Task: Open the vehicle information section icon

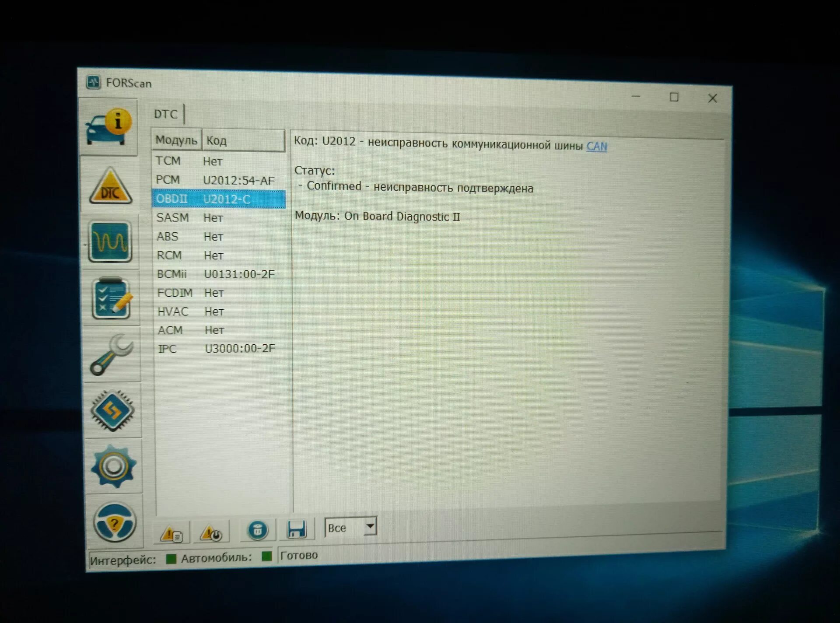Action: point(108,127)
